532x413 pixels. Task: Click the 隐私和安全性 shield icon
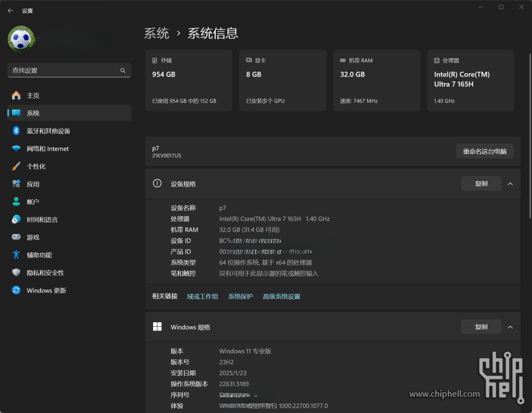click(16, 272)
